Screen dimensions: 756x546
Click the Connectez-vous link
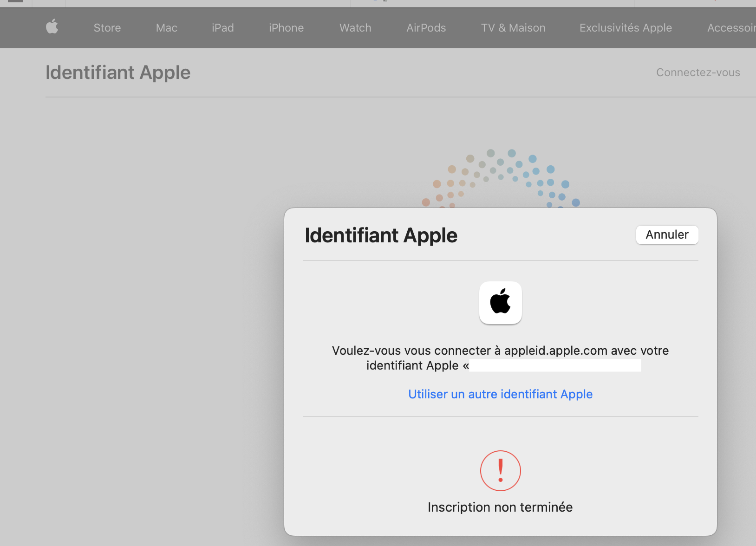coord(698,72)
